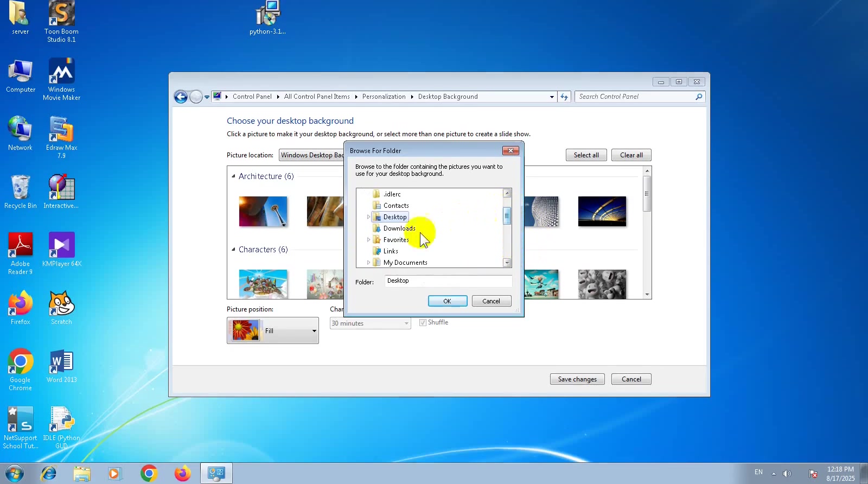
Task: Open the Recycle Bin icon
Action: pos(20,188)
